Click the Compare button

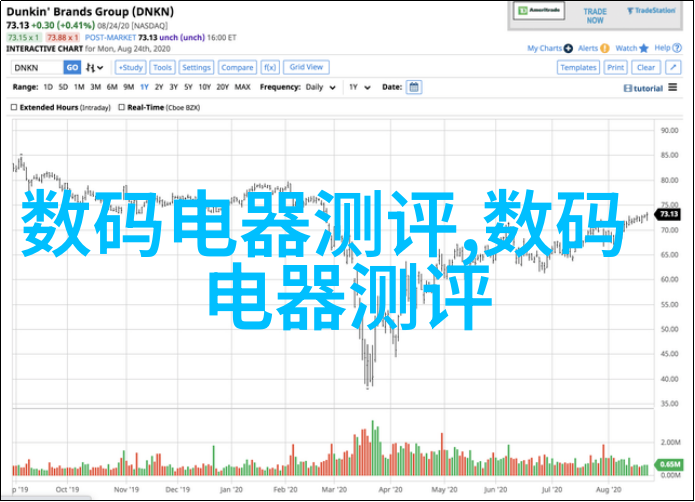coord(237,67)
